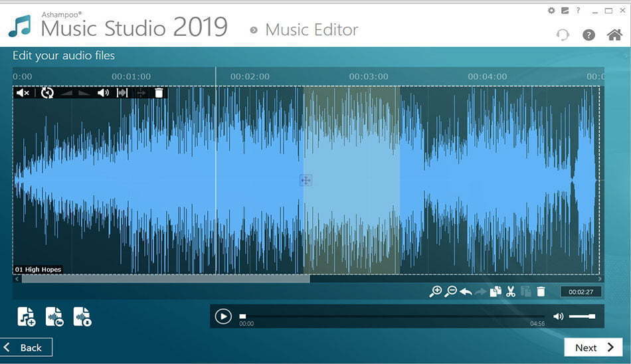This screenshot has height=364, width=631.
Task: Adjust the playback volume slider
Action: click(x=582, y=316)
